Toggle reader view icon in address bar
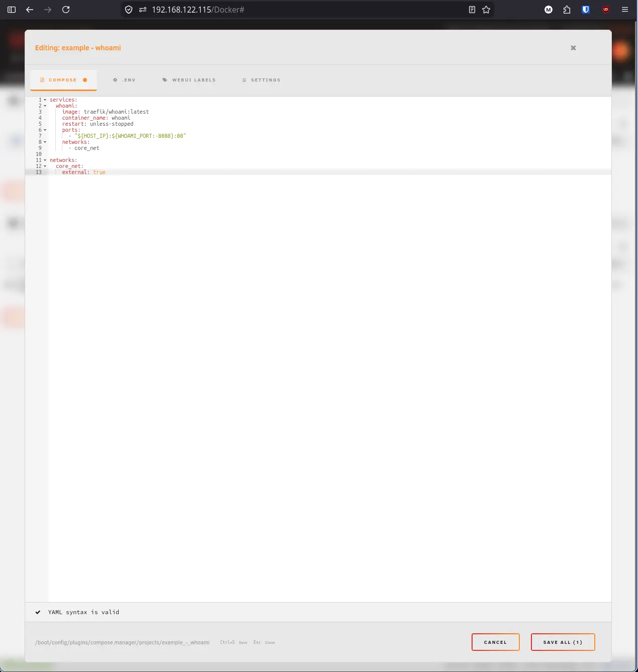Viewport: 638px width, 672px height. (472, 10)
